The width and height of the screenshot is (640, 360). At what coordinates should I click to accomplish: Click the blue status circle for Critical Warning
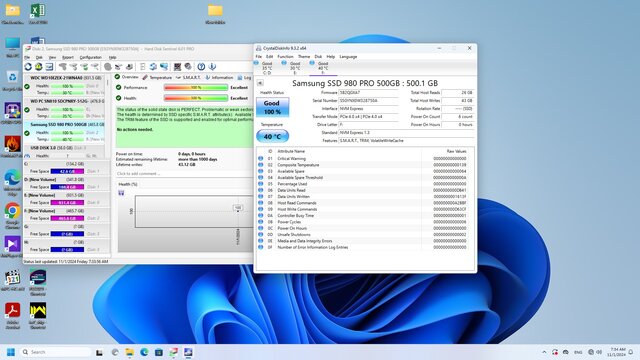click(260, 158)
